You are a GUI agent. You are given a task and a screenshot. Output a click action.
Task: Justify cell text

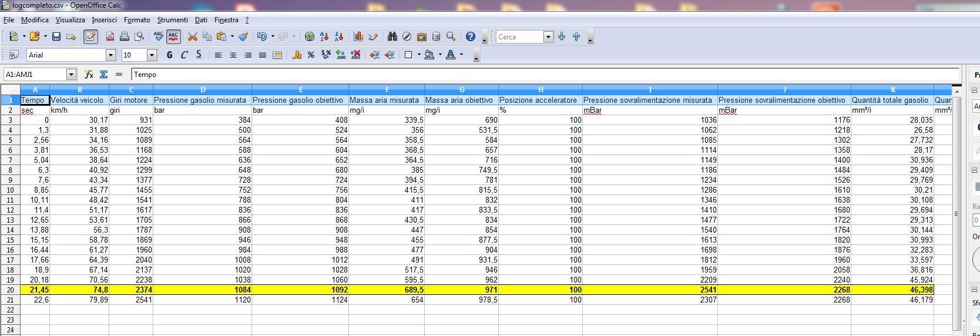click(262, 55)
